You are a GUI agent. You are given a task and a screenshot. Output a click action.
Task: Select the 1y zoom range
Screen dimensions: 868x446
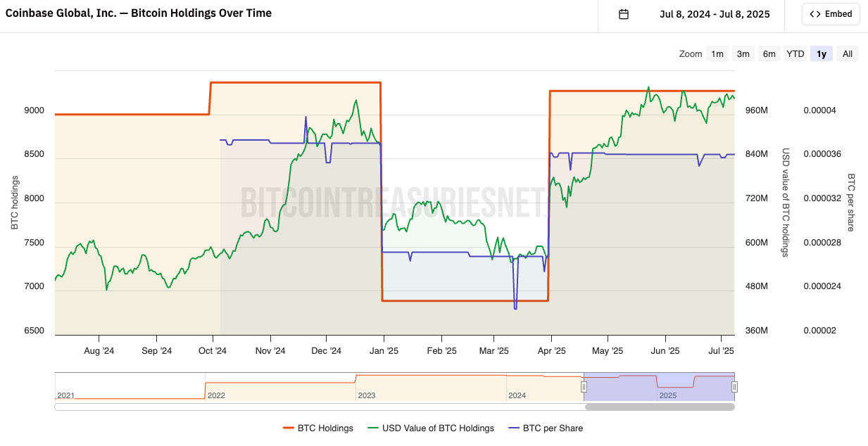(x=822, y=54)
